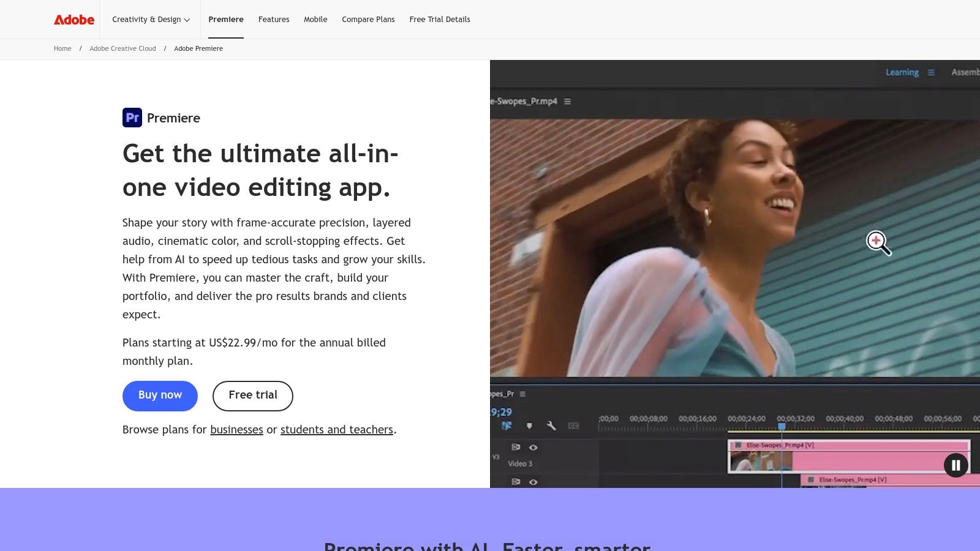Screen dimensions: 980x551
Task: Click the snap magnet icon above the tracks
Action: [x=529, y=426]
